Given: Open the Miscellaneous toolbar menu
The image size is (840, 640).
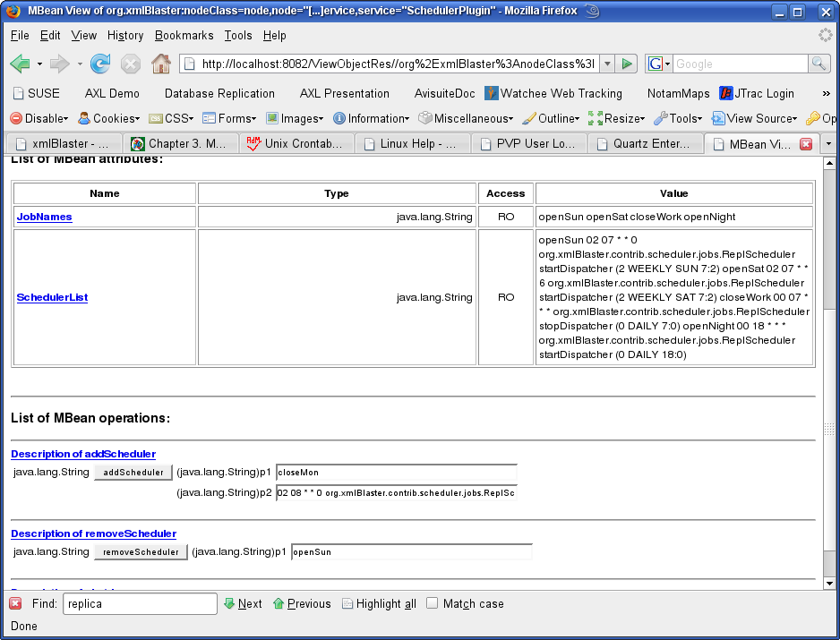Looking at the screenshot, I should [466, 118].
